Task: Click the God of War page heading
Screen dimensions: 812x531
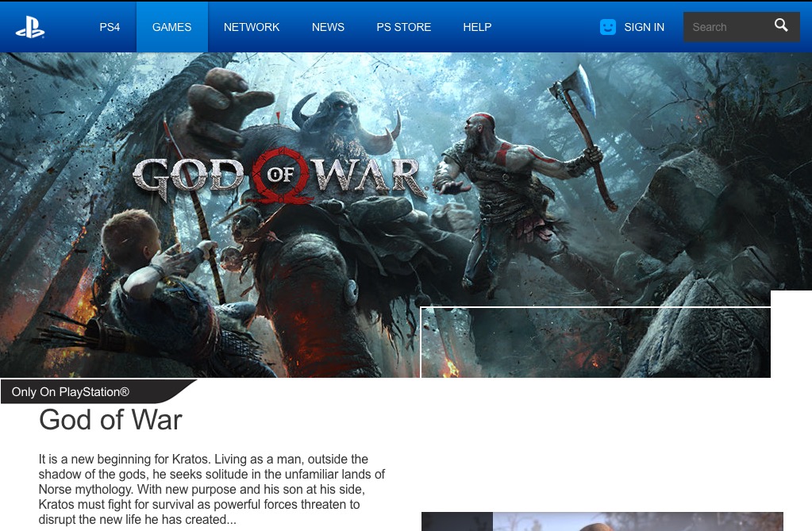Action: tap(110, 419)
